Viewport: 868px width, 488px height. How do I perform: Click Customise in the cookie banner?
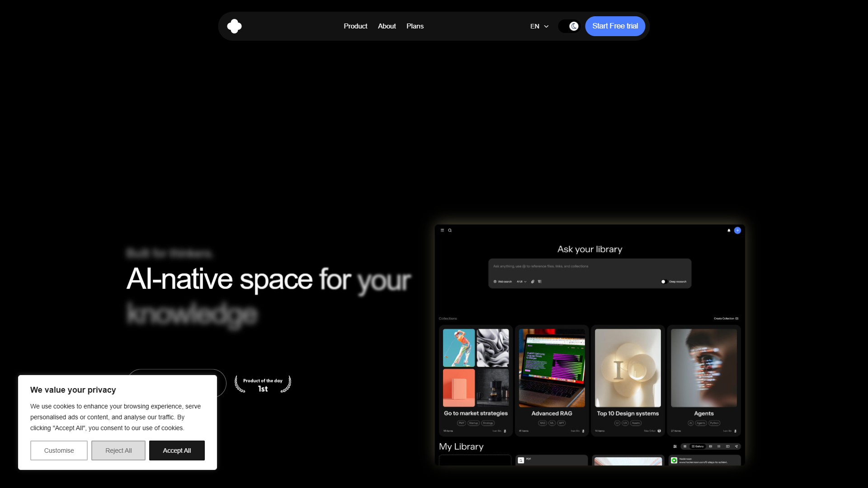(59, 450)
